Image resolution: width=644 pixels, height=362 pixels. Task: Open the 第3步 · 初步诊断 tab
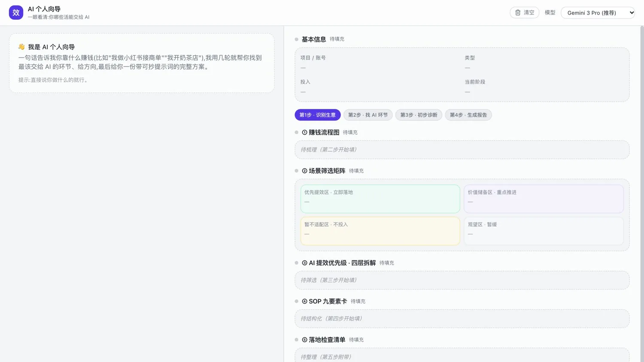419,115
